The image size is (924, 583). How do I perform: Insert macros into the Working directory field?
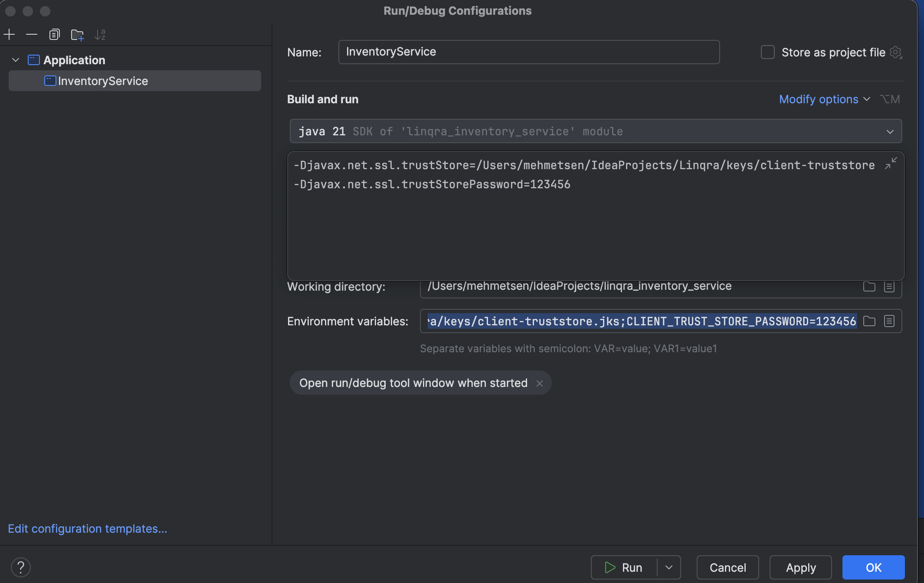point(889,286)
